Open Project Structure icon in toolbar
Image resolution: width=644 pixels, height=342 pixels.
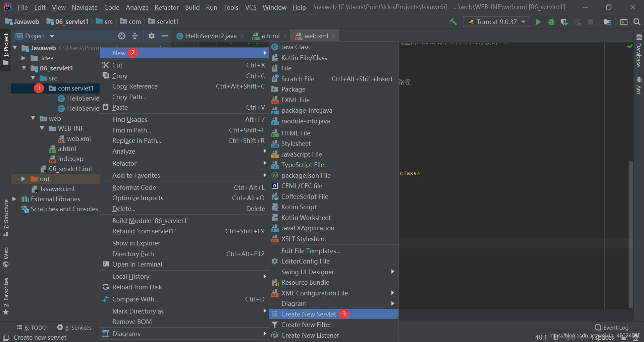click(607, 22)
